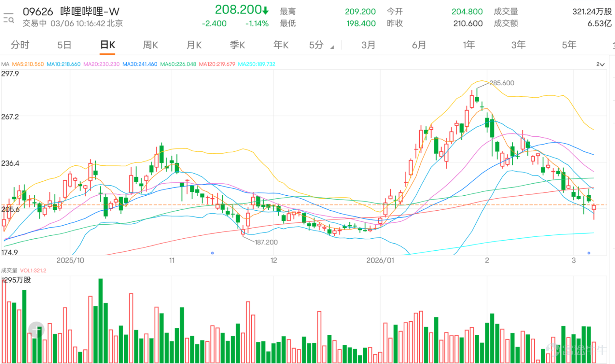
Task: Choose the 5分 five-minute chart tab
Action: (316, 45)
